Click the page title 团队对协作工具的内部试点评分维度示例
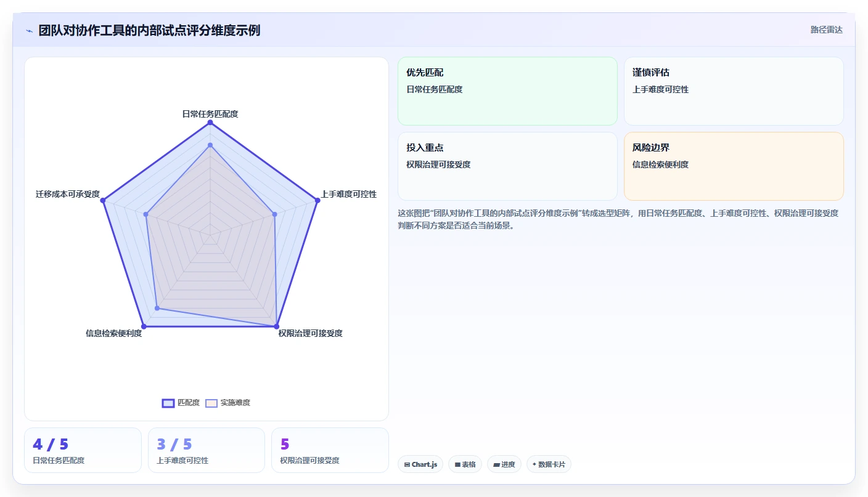 coord(149,30)
